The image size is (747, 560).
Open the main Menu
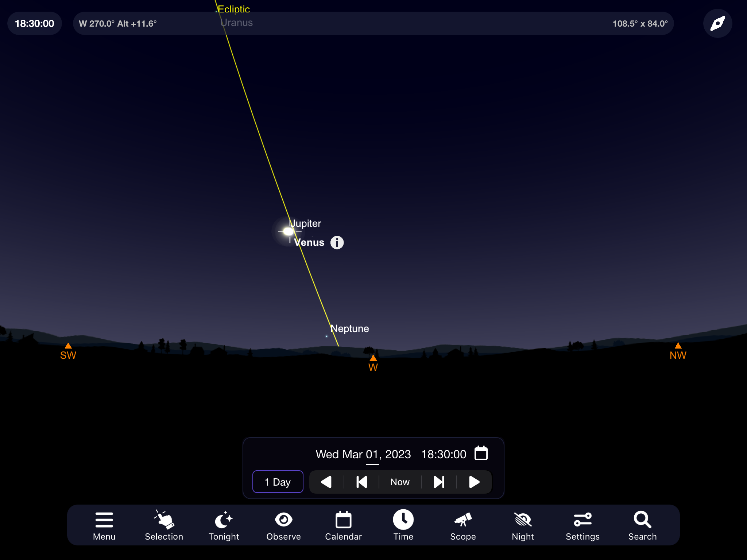click(104, 525)
